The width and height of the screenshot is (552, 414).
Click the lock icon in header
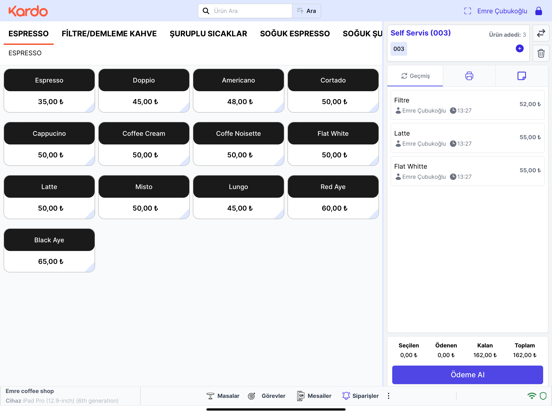539,11
